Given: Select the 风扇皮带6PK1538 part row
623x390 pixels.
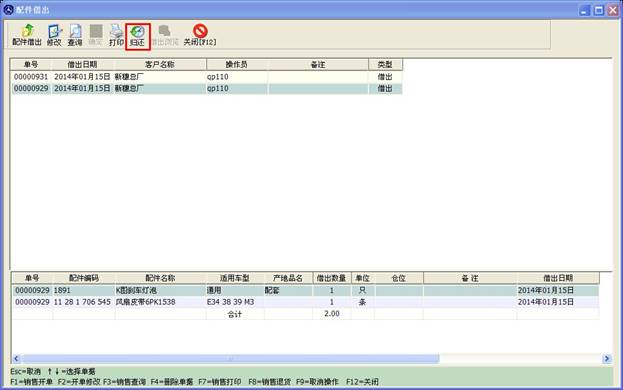Looking at the screenshot, I should click(305, 302).
